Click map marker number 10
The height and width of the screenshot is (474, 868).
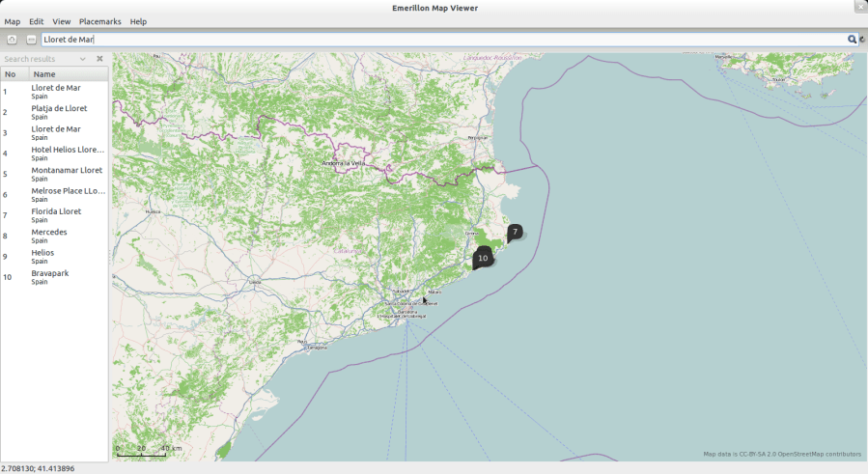pyautogui.click(x=483, y=258)
